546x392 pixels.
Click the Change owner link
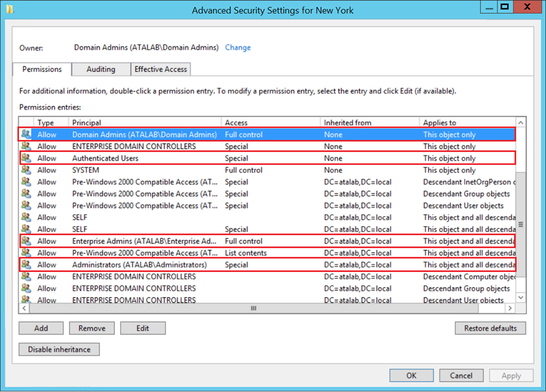point(238,47)
